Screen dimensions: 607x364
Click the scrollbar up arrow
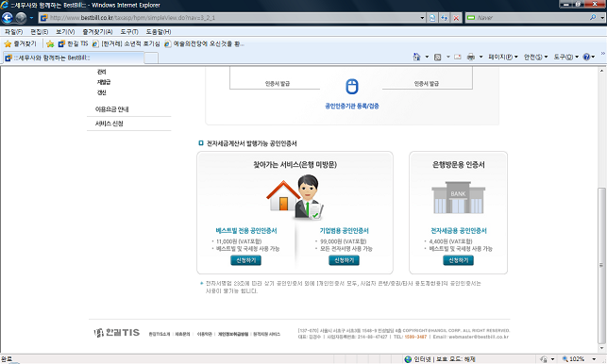coord(601,71)
